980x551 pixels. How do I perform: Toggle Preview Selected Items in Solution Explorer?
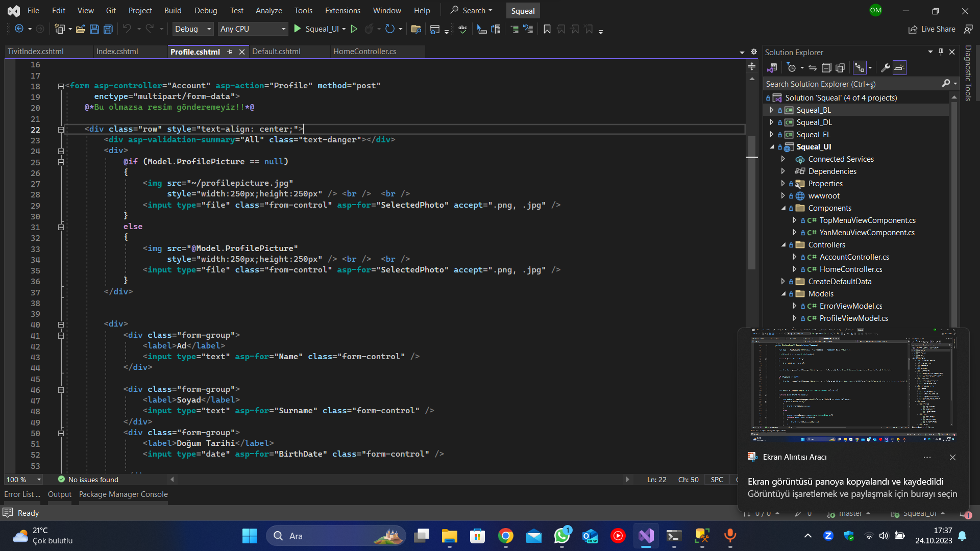(899, 67)
